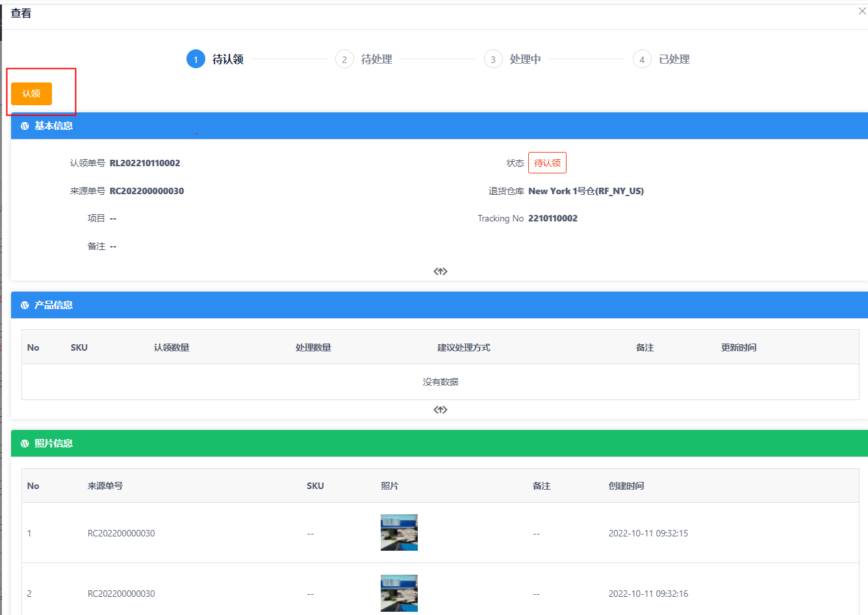Select step 1 待认领 circle

[x=196, y=59]
